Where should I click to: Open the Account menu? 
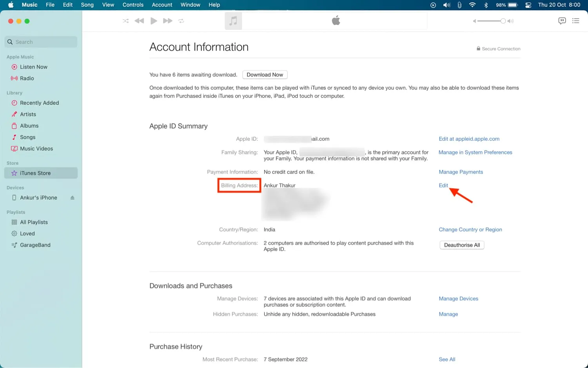pyautogui.click(x=162, y=5)
